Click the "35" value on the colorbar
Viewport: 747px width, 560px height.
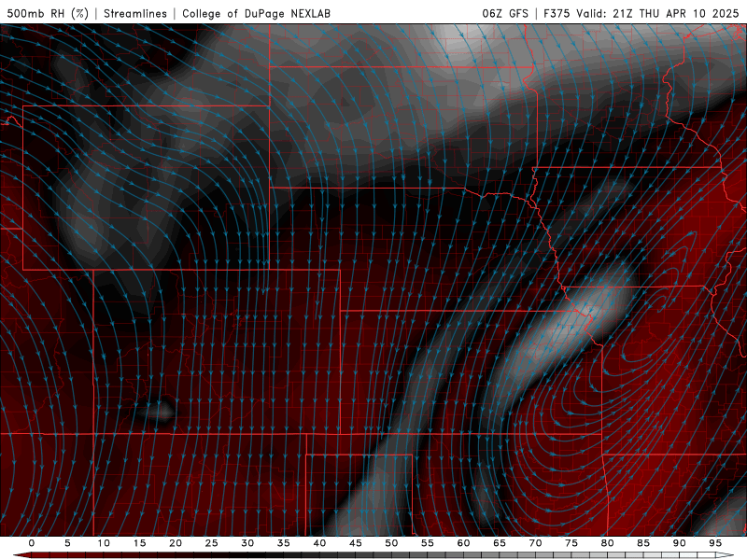click(283, 543)
